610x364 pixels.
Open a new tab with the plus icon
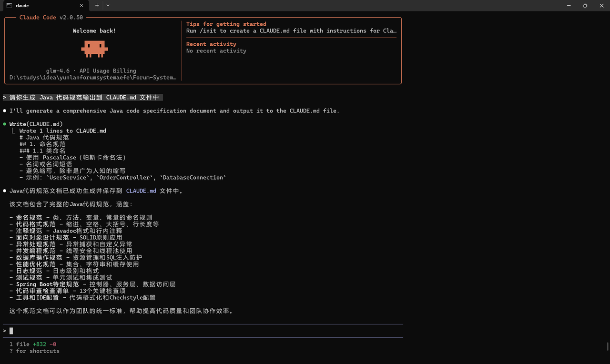[x=97, y=5]
